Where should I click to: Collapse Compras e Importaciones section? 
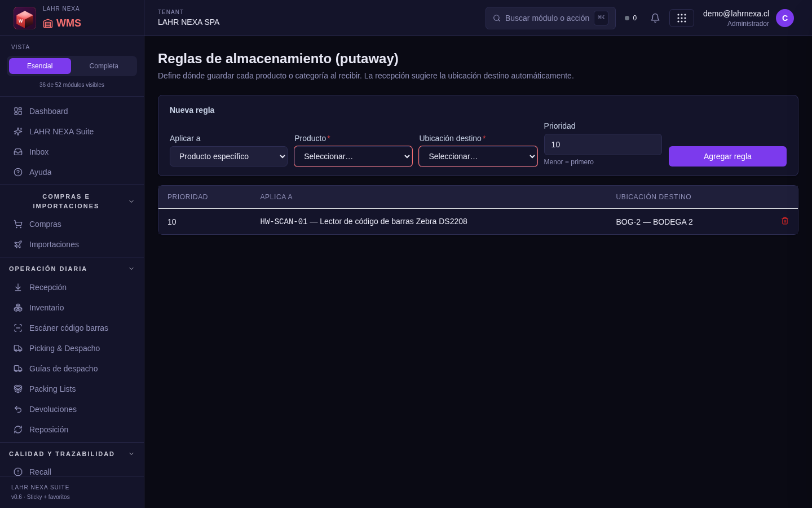pos(131,202)
